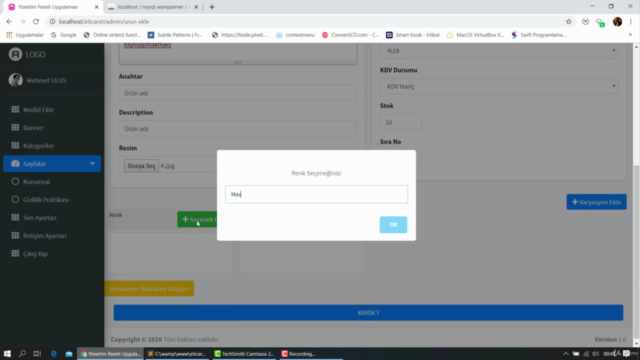
Task: Click the Banner sidebar icon
Action: point(15,127)
